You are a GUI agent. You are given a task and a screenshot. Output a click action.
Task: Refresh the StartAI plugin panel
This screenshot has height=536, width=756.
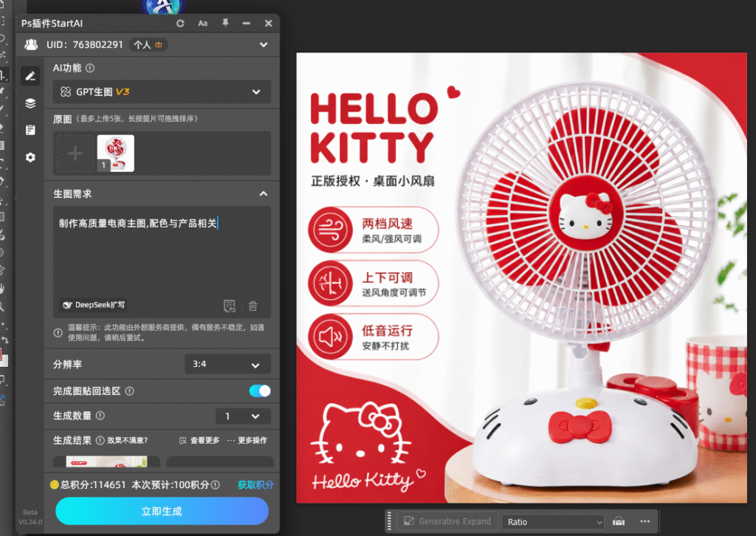179,23
